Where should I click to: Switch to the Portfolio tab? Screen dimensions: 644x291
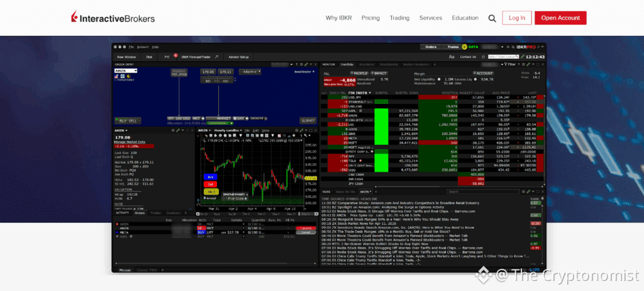(x=347, y=65)
